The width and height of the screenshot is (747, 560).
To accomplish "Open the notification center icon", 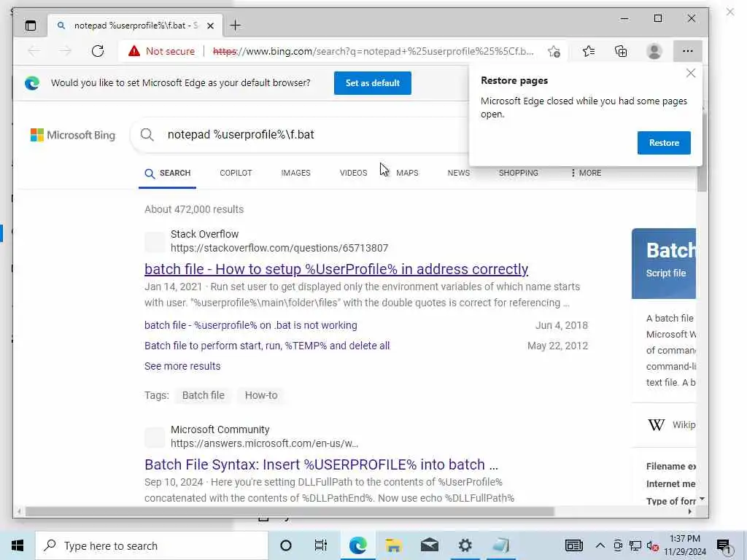I will [724, 546].
